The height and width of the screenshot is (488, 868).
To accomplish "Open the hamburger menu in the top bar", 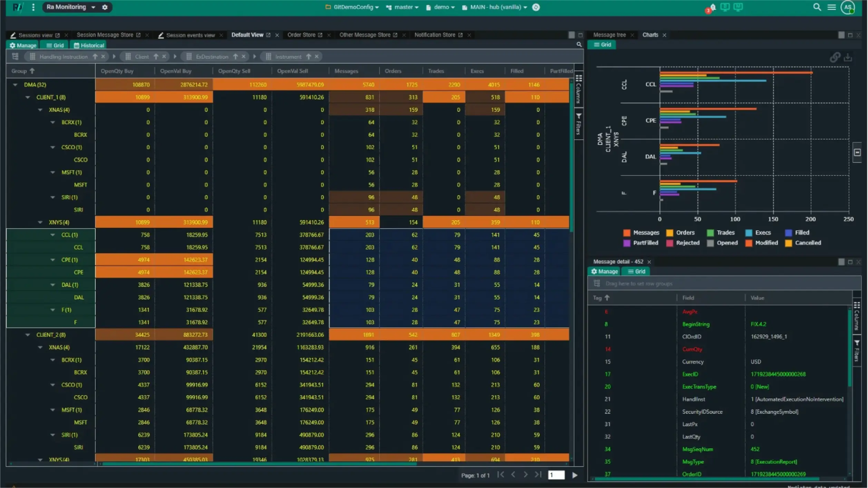I will (x=832, y=7).
